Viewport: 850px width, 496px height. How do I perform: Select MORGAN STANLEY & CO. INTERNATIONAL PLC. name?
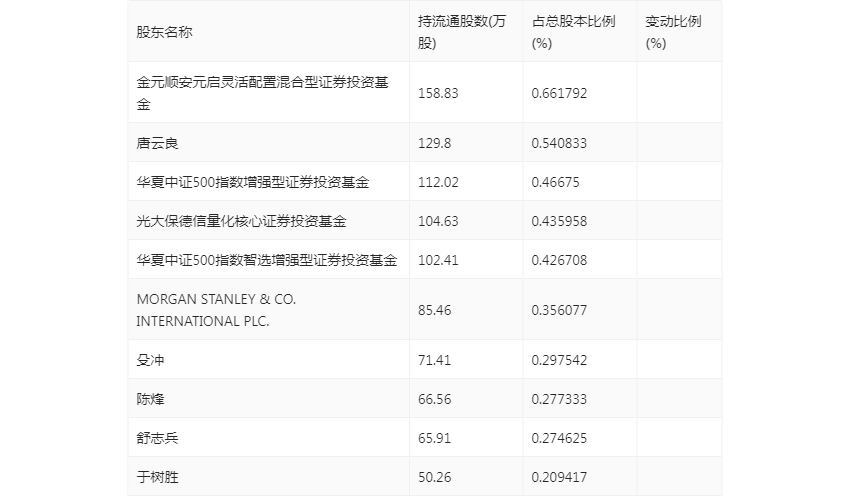point(216,310)
